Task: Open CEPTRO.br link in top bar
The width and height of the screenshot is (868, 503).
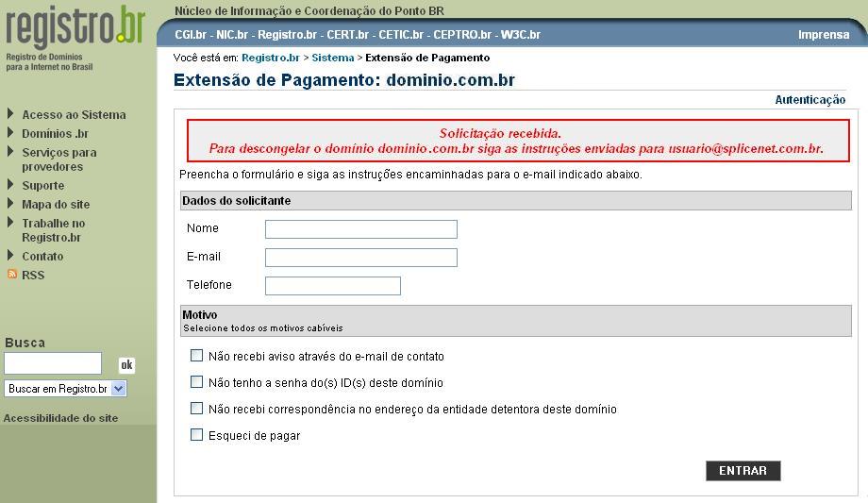Action: (462, 34)
